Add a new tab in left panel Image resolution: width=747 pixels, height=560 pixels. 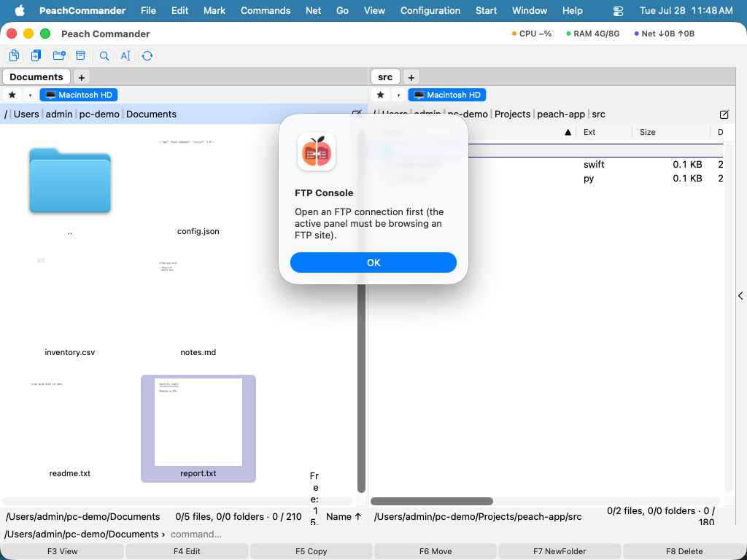click(82, 77)
